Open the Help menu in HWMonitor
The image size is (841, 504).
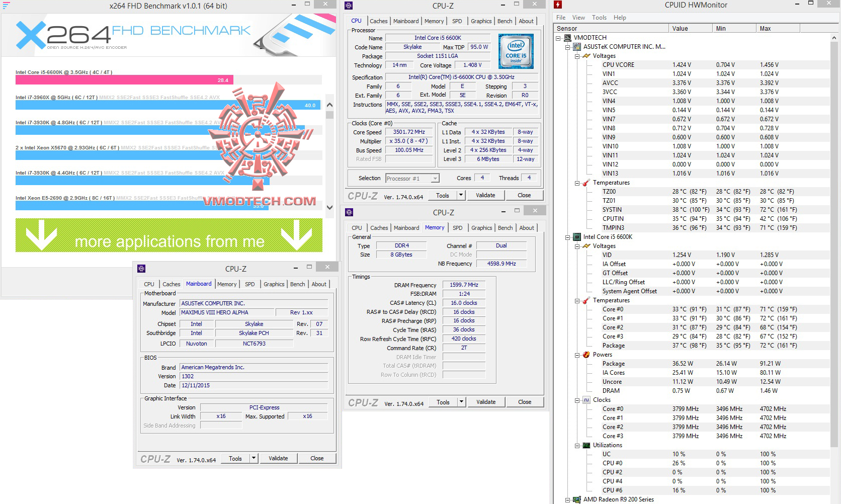pos(620,18)
